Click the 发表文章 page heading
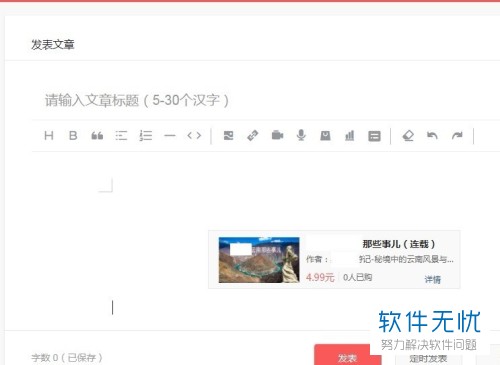500x365 pixels. [53, 45]
